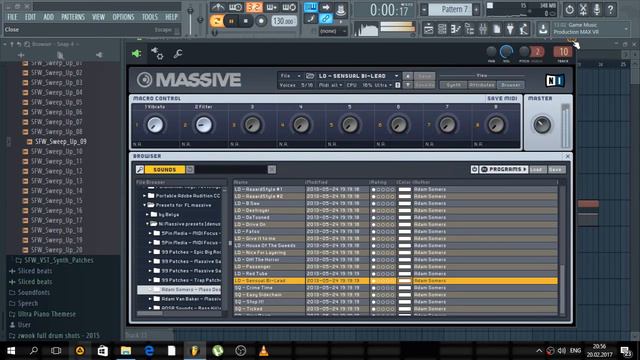Image resolution: width=640 pixels, height=360 pixels.
Task: Open the OPTIONS menu
Action: tap(123, 17)
